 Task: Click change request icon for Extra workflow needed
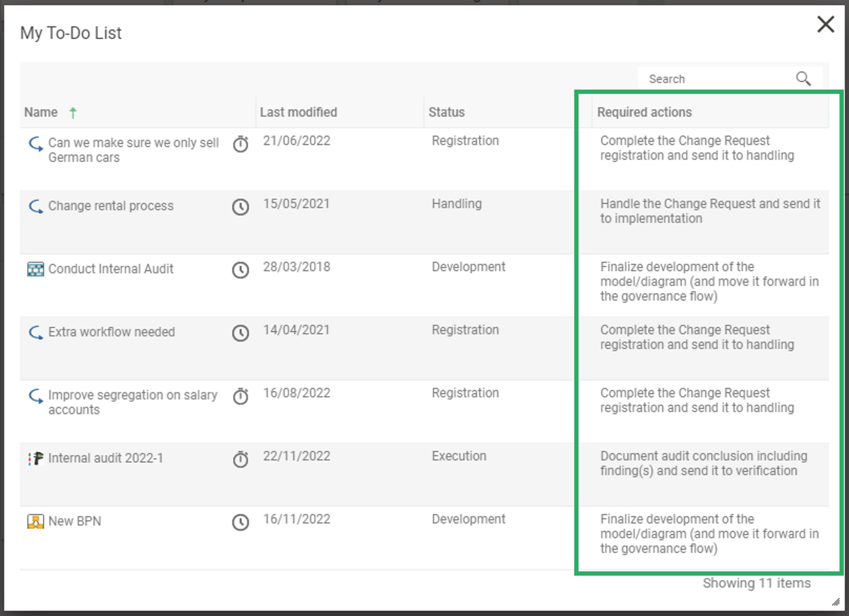[36, 333]
